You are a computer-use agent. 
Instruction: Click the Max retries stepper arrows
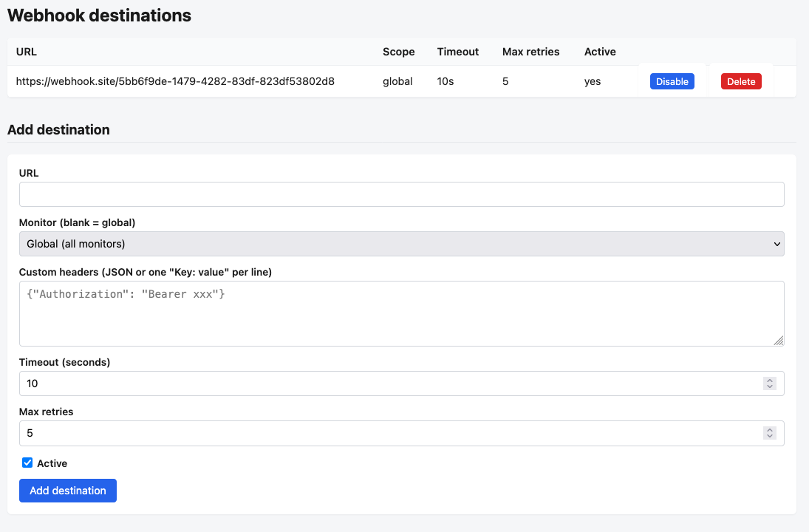769,433
